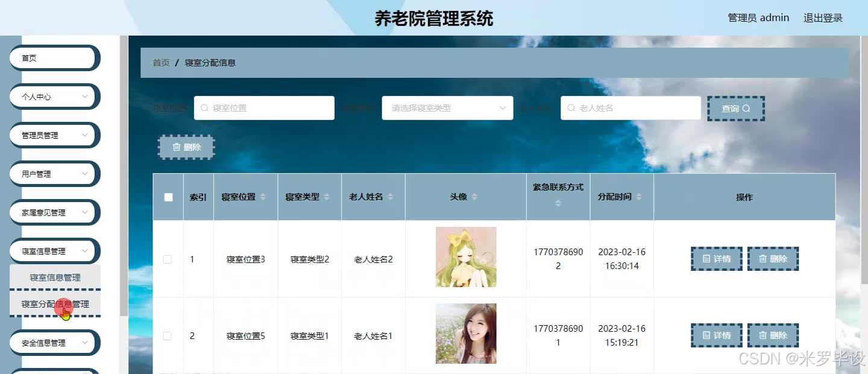Screen dimensions: 868x374
Task: Sort by 分配时间 column arrows
Action: click(x=639, y=197)
